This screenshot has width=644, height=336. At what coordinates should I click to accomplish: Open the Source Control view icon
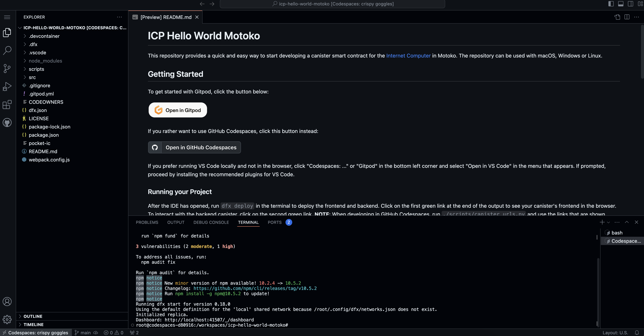[7, 68]
